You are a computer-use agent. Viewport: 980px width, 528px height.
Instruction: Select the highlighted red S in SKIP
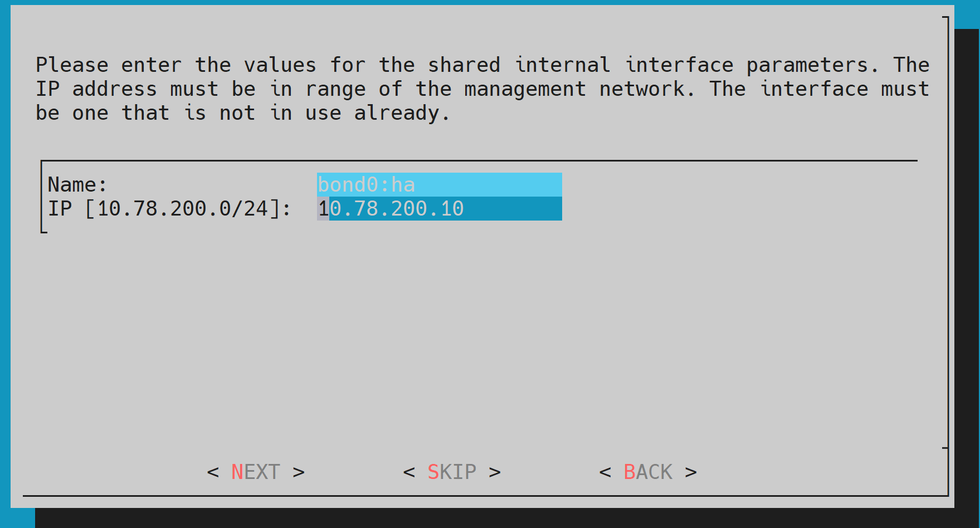pyautogui.click(x=434, y=471)
